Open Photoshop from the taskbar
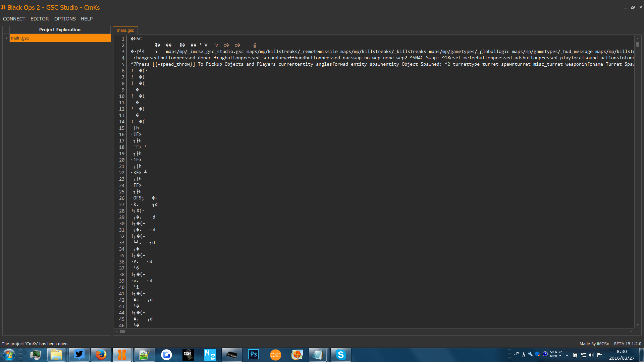This screenshot has width=644, height=362. (254, 355)
